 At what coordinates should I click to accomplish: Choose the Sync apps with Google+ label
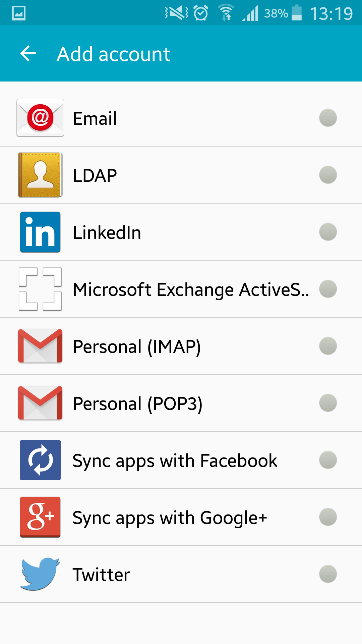click(170, 518)
